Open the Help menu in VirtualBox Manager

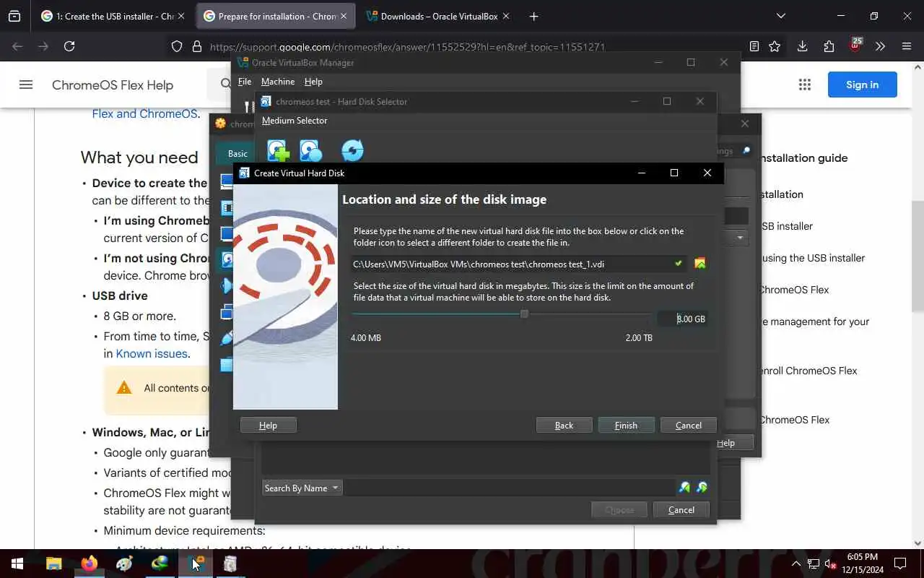pos(313,82)
